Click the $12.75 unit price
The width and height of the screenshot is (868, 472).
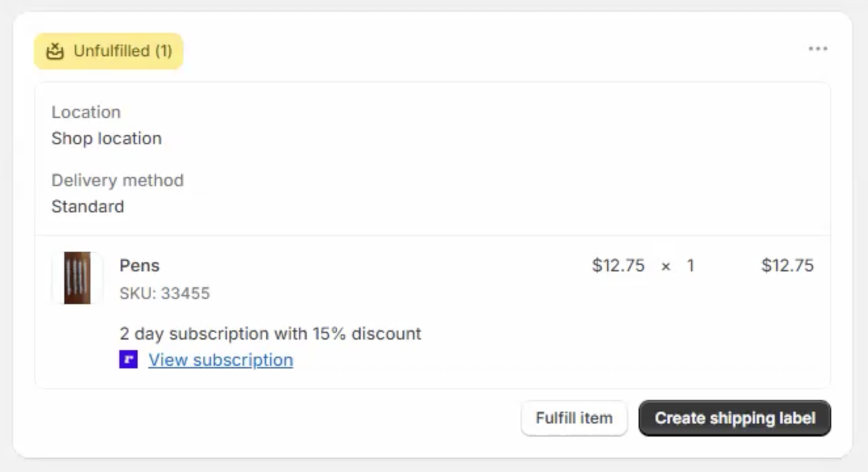tap(618, 265)
